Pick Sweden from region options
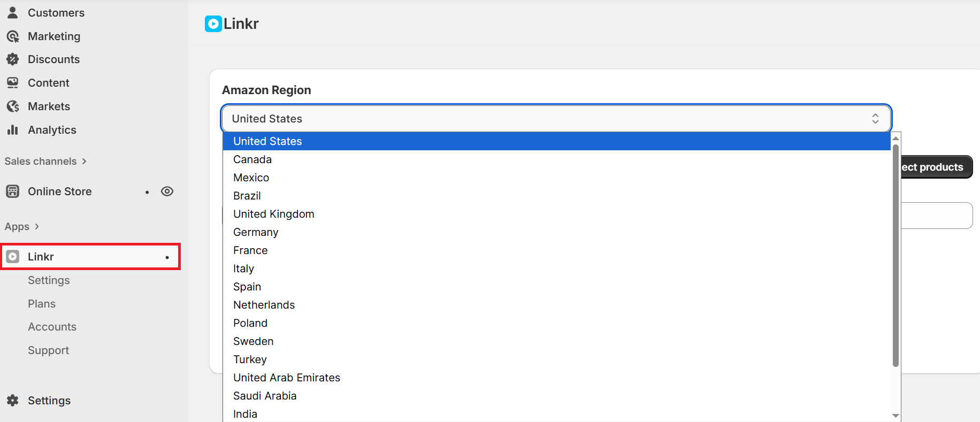This screenshot has height=422, width=980. point(556,341)
